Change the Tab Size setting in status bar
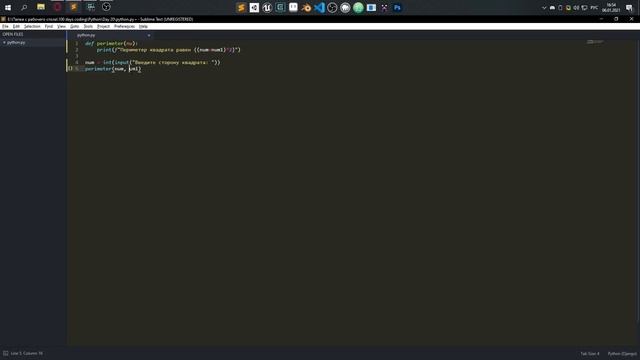The height and width of the screenshot is (360, 640). [x=590, y=354]
